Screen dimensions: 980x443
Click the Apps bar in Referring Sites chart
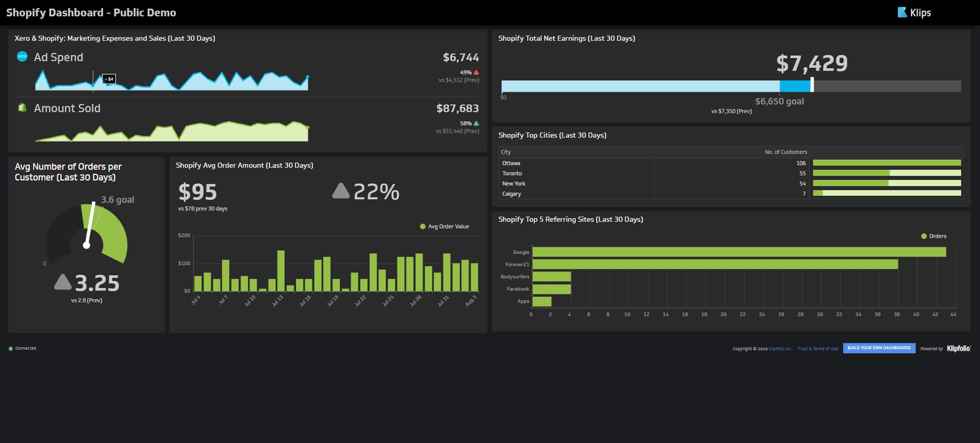pyautogui.click(x=542, y=301)
